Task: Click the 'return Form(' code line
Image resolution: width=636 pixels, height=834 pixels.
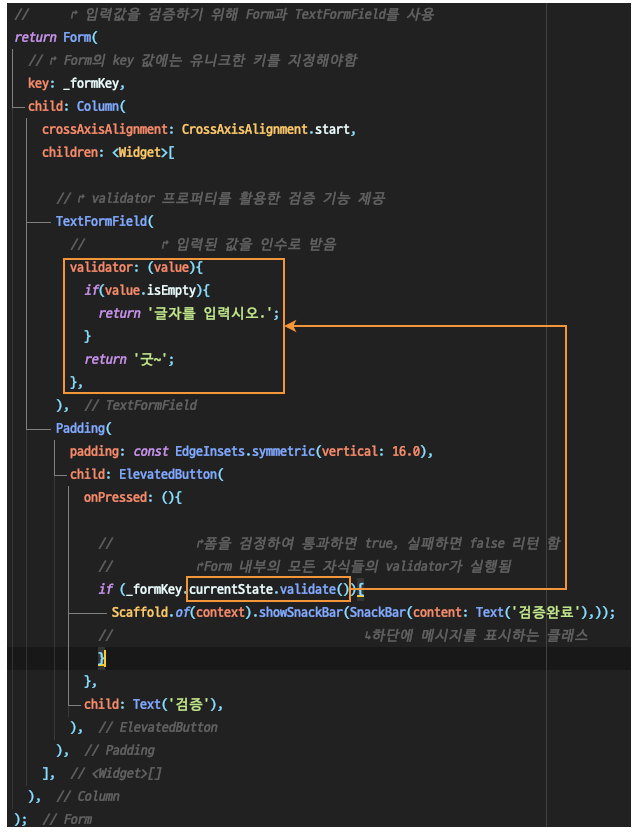Action: tap(56, 37)
